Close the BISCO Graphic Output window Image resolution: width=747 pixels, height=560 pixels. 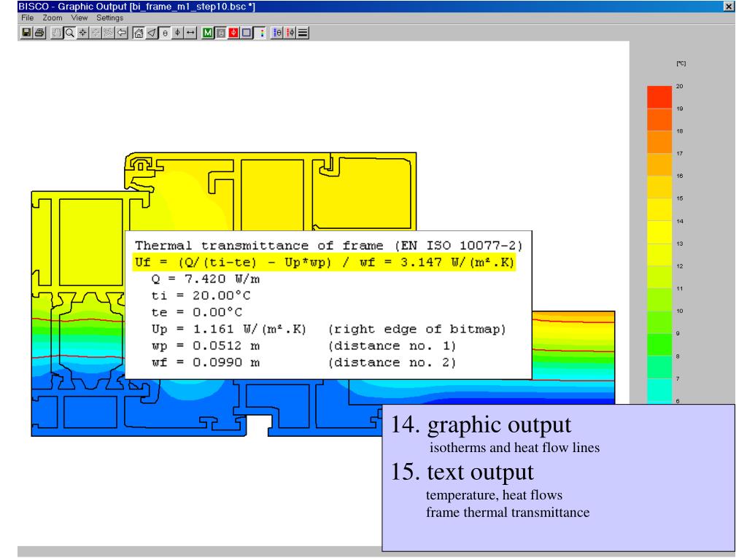729,6
